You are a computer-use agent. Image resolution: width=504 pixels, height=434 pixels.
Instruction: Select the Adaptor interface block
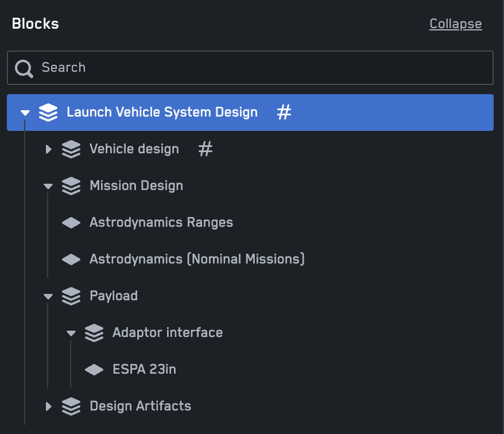(168, 332)
